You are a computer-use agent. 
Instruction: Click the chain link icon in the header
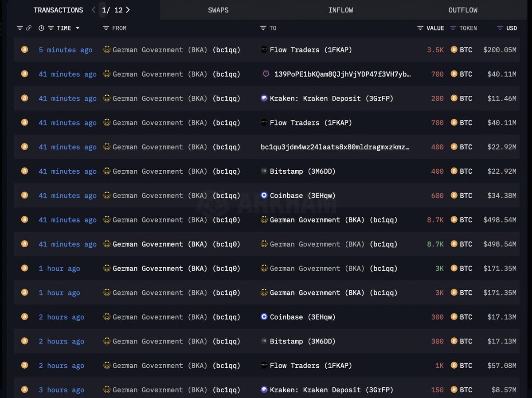click(29, 28)
